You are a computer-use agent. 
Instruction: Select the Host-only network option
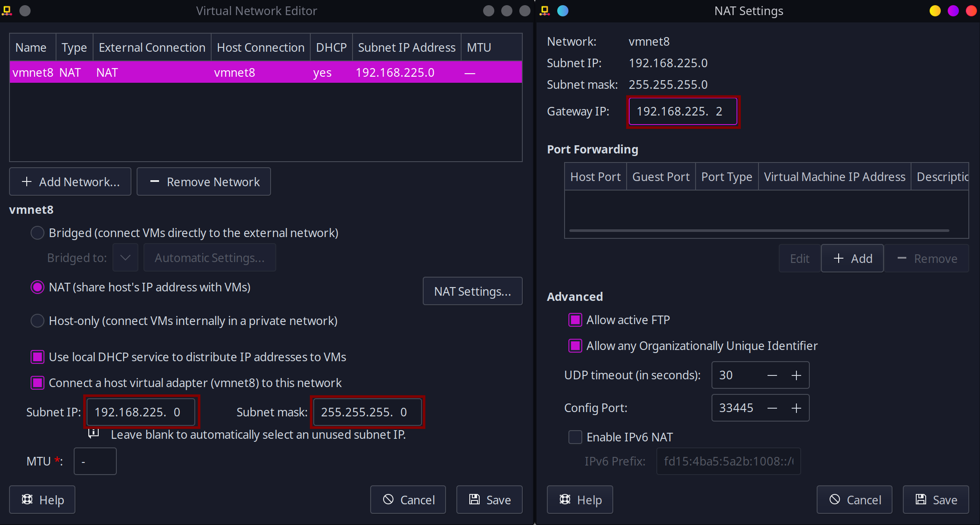(x=37, y=321)
